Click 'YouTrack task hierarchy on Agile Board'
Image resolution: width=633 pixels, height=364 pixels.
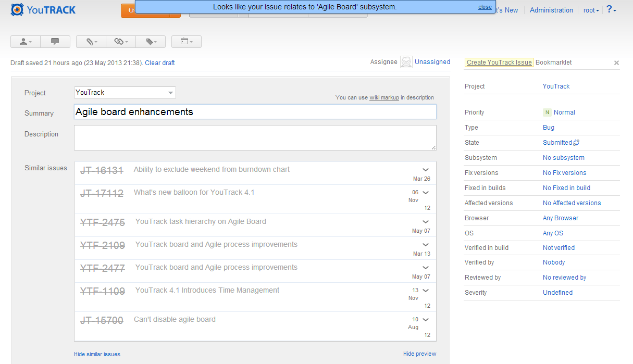[201, 221]
